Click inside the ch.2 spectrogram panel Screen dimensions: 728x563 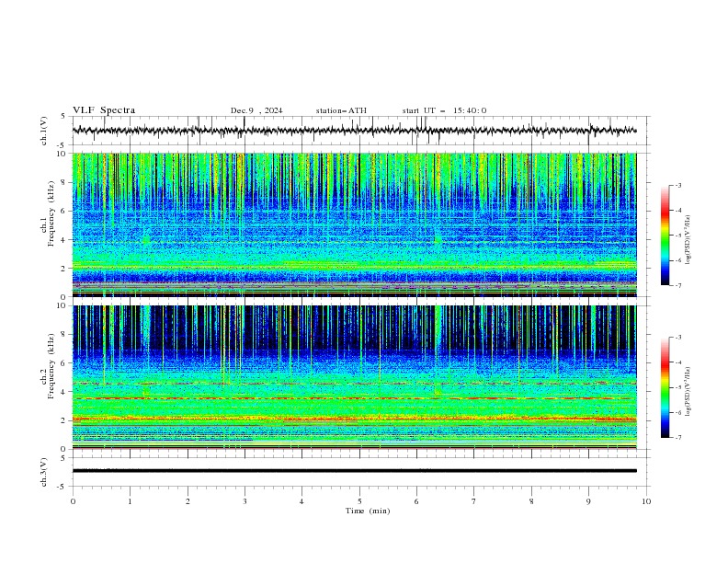pyautogui.click(x=354, y=377)
